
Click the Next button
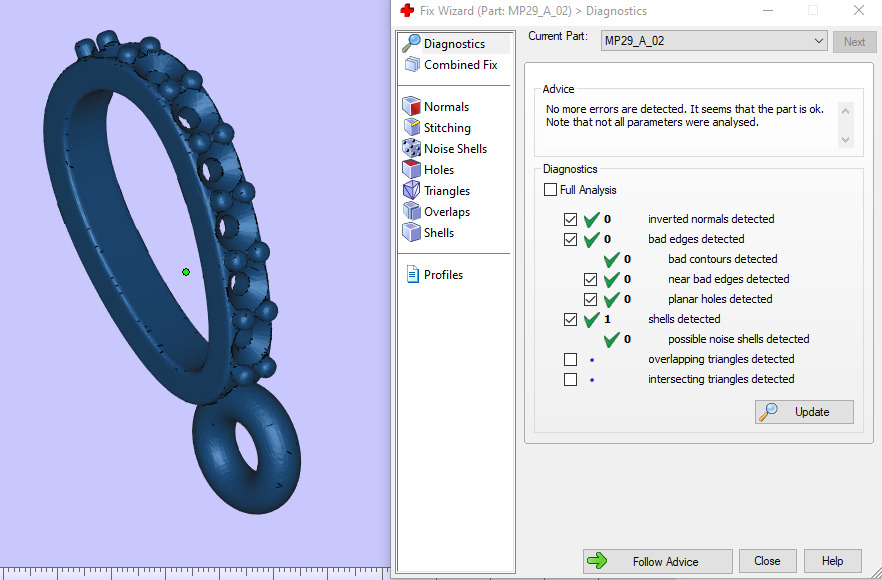click(854, 42)
